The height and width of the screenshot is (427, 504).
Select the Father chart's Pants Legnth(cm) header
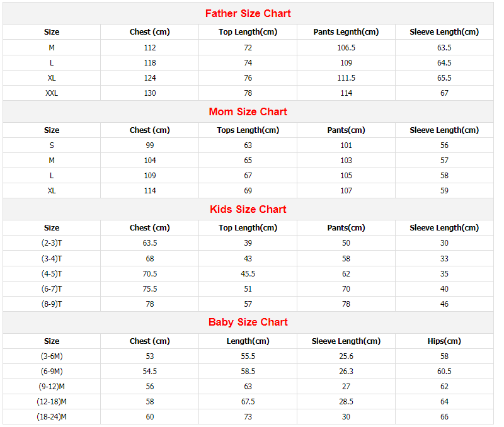[346, 32]
